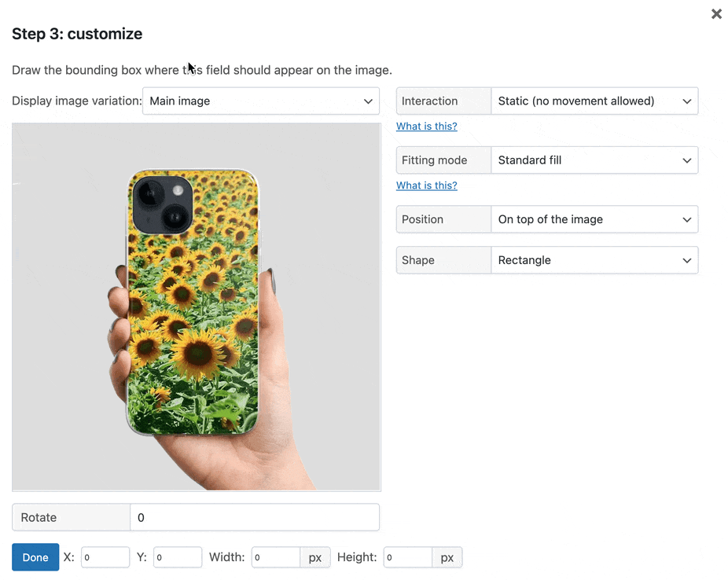Screen dimensions: 728x580
Task: Select the Y coordinate input field
Action: 178,557
